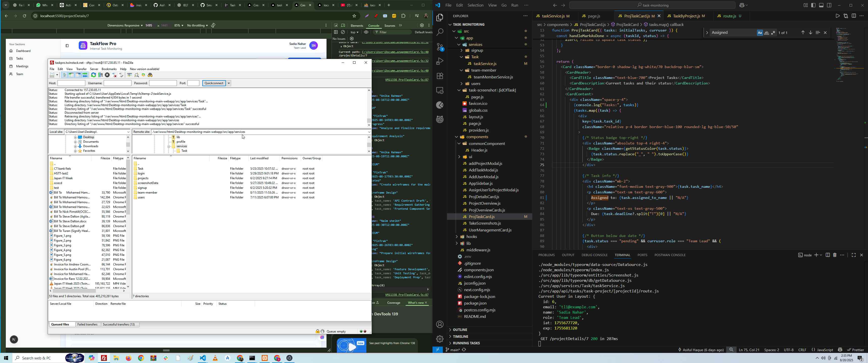The width and height of the screenshot is (868, 363).
Task: Toggle Use Regular Expression in find widget
Action: (773, 33)
